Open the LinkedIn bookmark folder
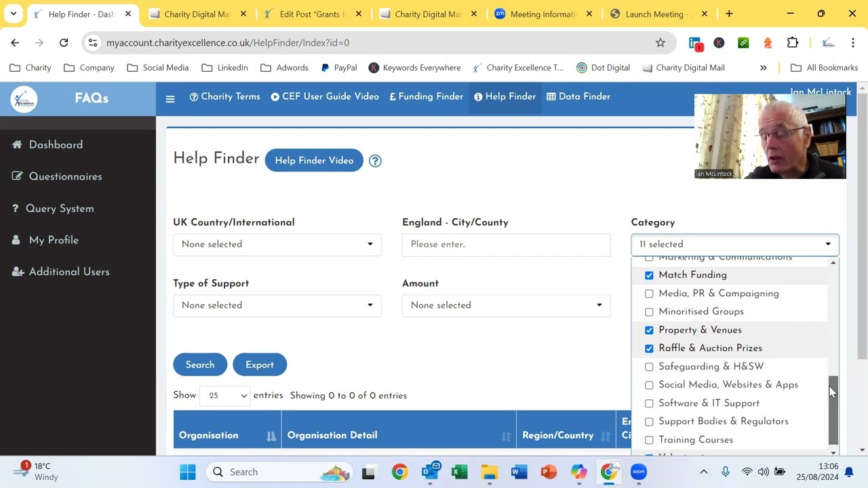The height and width of the screenshot is (488, 868). (x=225, y=68)
